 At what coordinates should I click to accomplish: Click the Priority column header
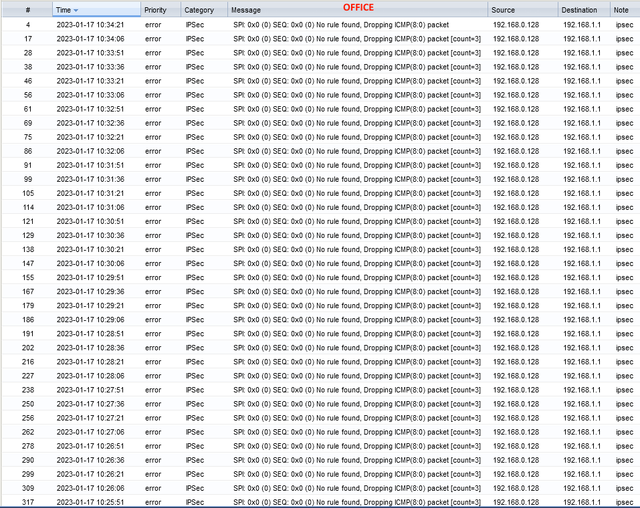pyautogui.click(x=160, y=10)
